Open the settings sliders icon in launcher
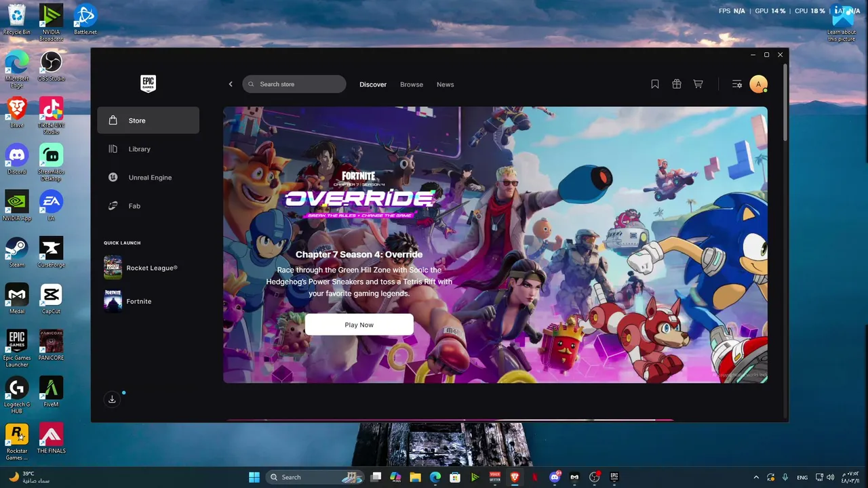This screenshot has width=868, height=488. (737, 84)
